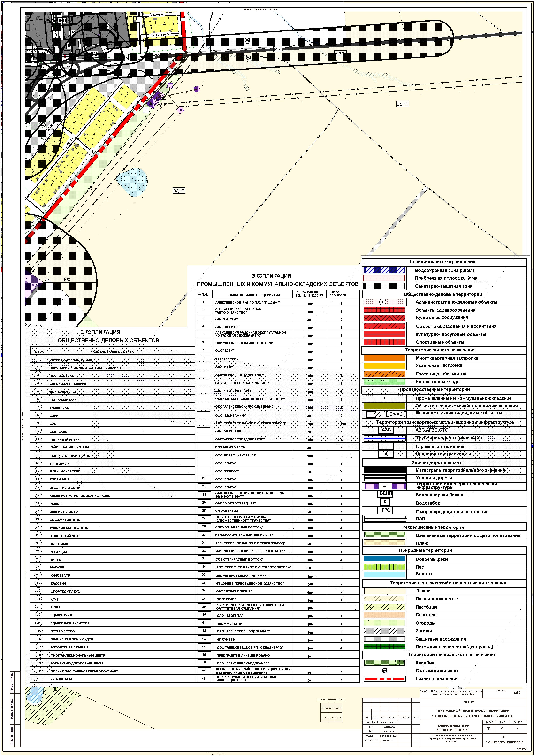The width and height of the screenshot is (534, 756).
Task: Pick the dark green Питомник лесничества swatch
Action: [x=384, y=647]
